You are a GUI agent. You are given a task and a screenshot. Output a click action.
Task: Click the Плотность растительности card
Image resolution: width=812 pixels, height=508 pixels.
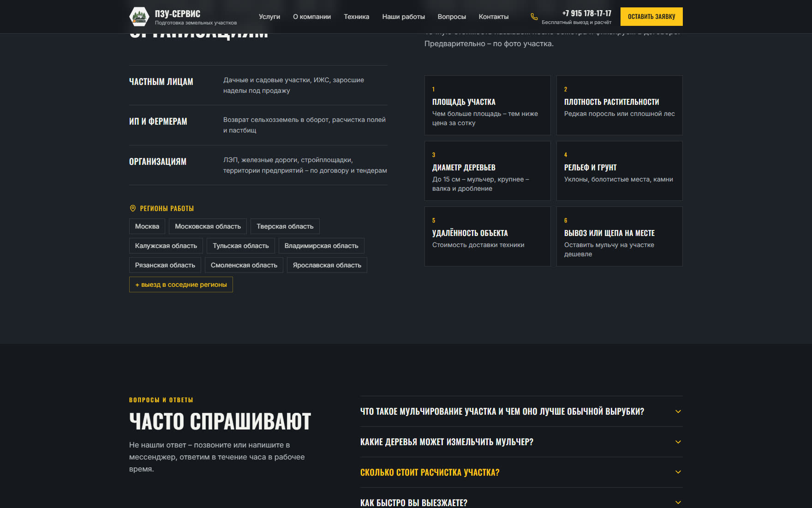click(620, 105)
